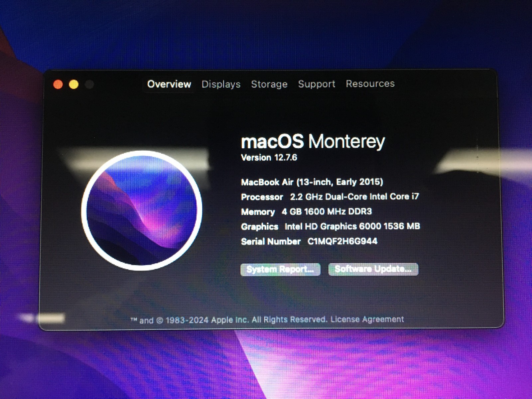Click the 4 GB 1600 MHz DDR3 value

pos(327,211)
